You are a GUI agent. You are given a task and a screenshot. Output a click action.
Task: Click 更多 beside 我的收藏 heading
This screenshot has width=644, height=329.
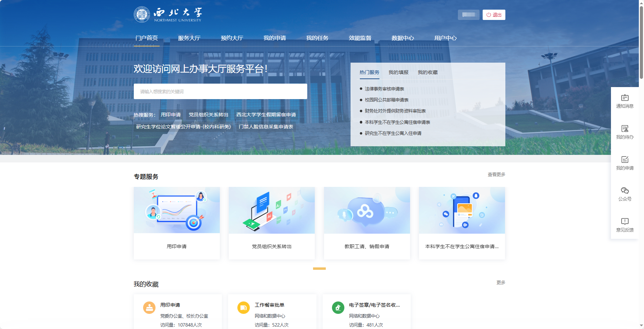click(501, 283)
